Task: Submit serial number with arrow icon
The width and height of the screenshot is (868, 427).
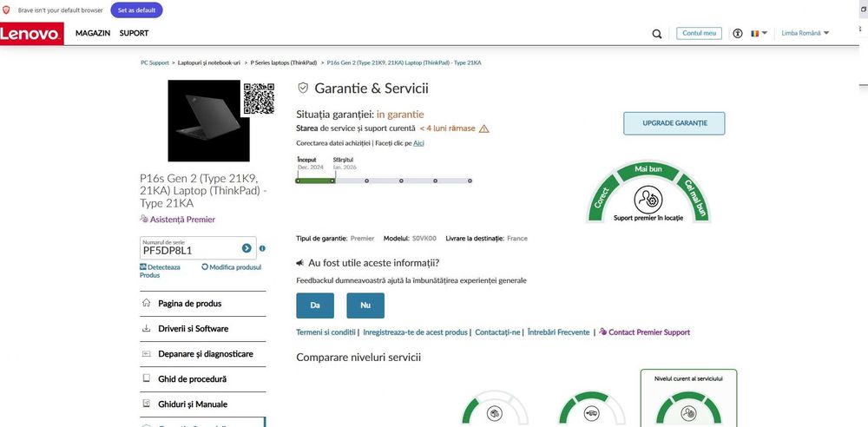Action: pyautogui.click(x=247, y=248)
